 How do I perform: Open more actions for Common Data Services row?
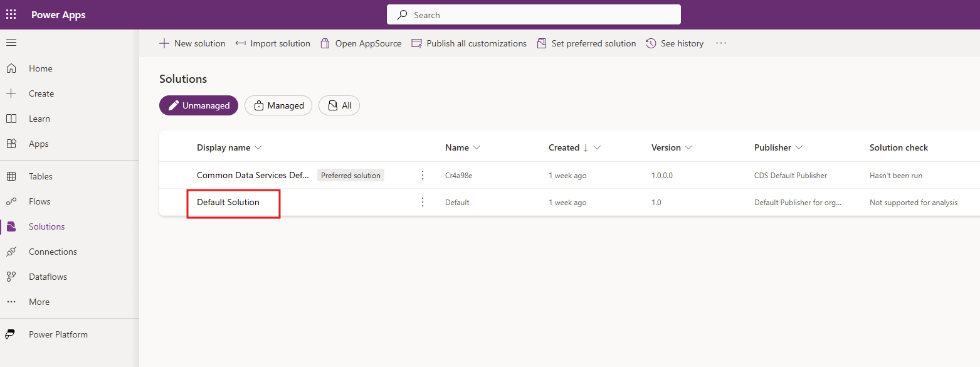[423, 175]
